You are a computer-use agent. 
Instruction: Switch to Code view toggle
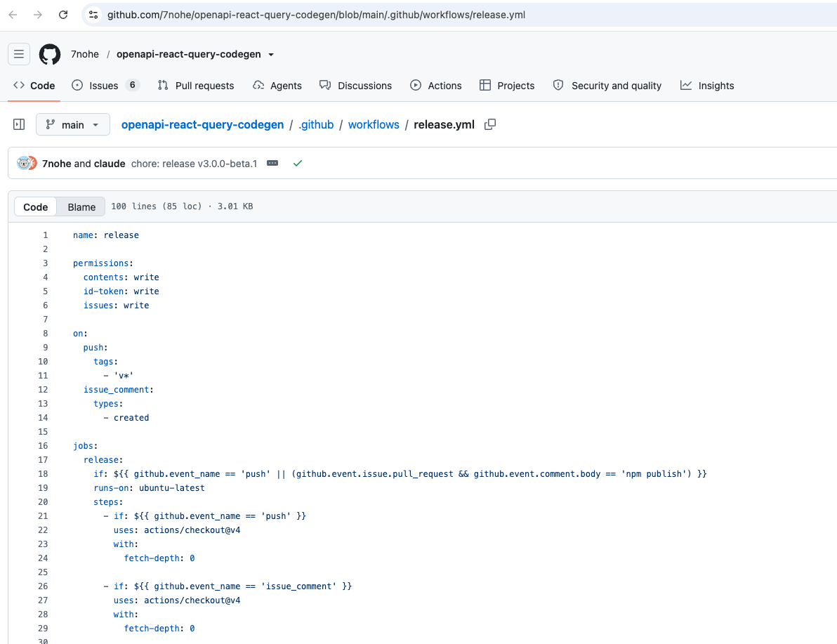36,206
